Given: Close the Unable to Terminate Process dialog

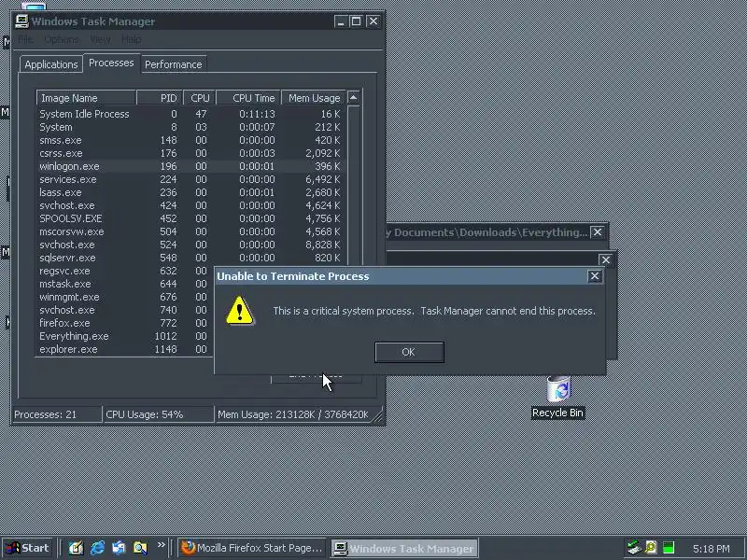Looking at the screenshot, I should pos(595,276).
